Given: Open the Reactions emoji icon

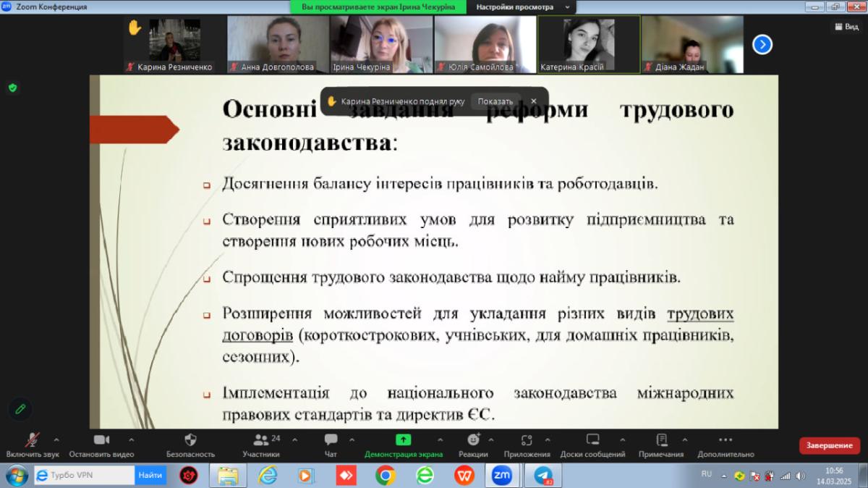Looking at the screenshot, I should 473,440.
